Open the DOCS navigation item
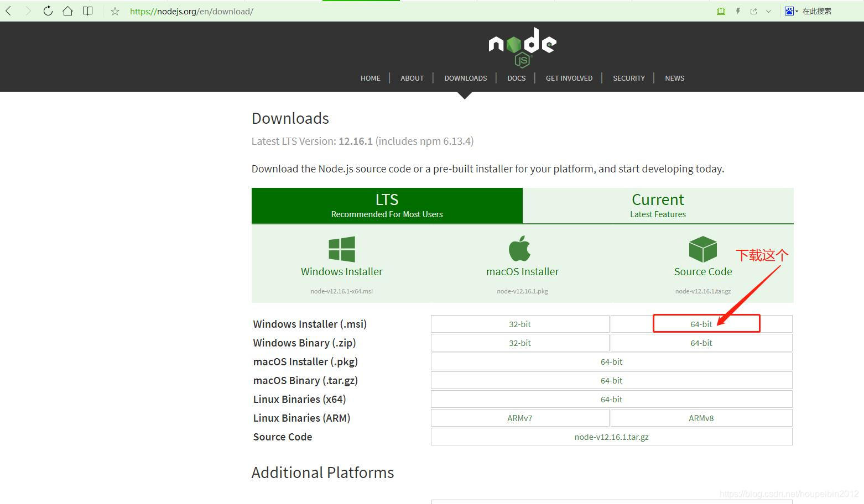This screenshot has width=864, height=504. (x=517, y=78)
